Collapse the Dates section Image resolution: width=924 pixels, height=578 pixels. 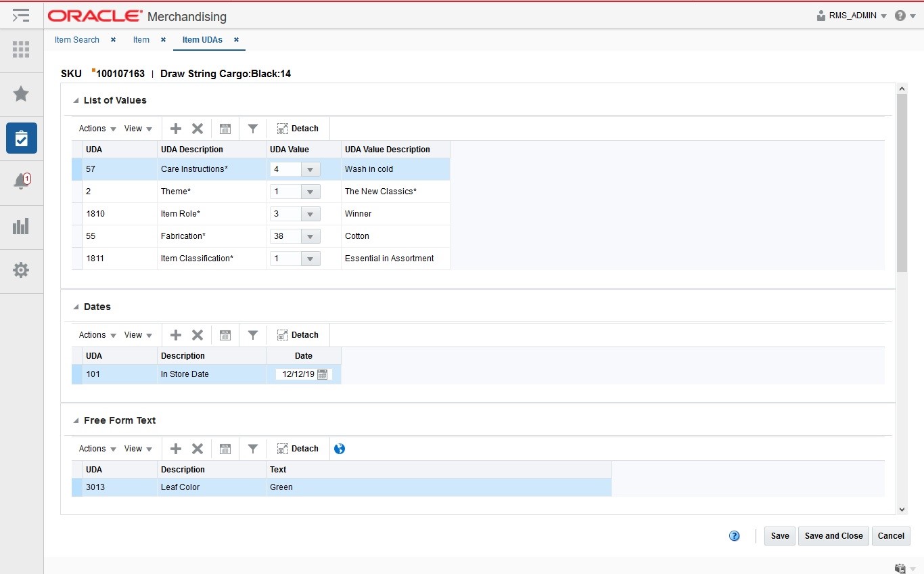76,307
